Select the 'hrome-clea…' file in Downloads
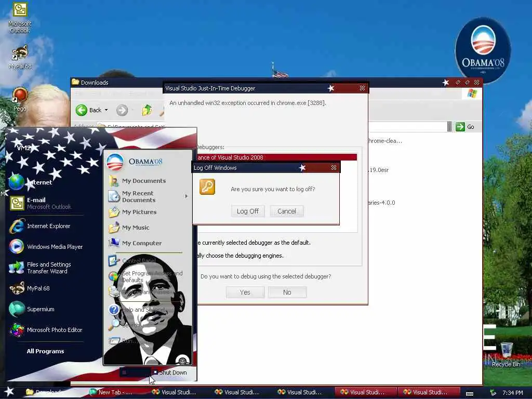This screenshot has width=532, height=399. coord(385,141)
